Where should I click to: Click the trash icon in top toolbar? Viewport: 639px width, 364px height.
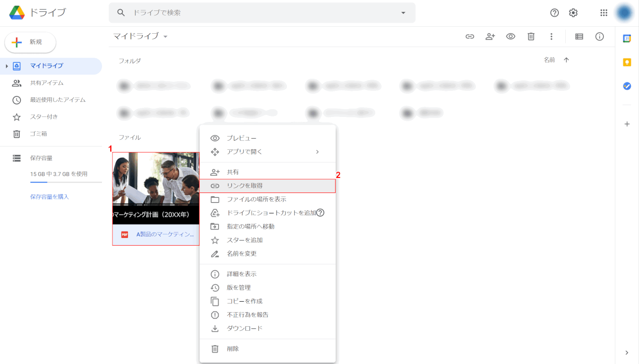coord(531,37)
